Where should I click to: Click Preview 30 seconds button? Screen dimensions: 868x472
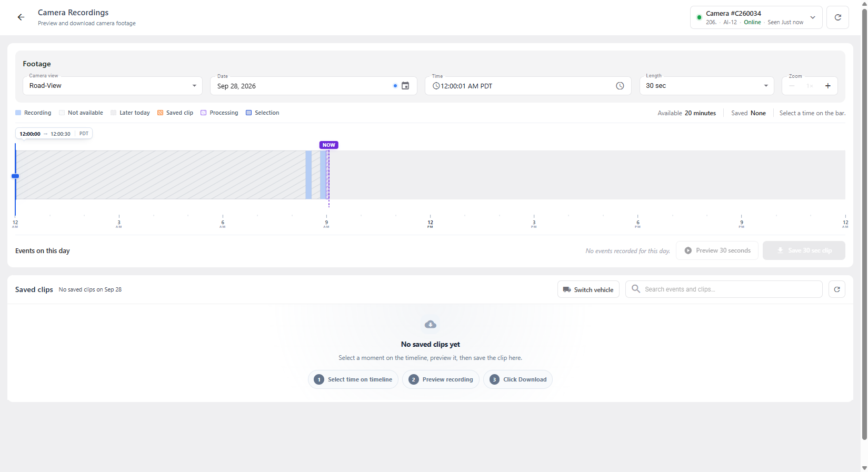[717, 250]
